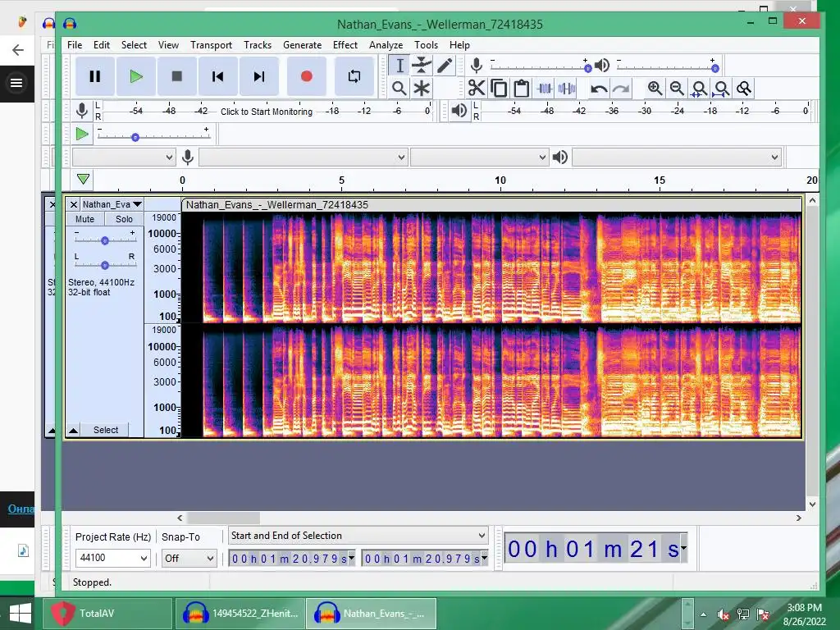Zoom out with the minus magnifier
Screen dimensions: 840x630
point(677,89)
